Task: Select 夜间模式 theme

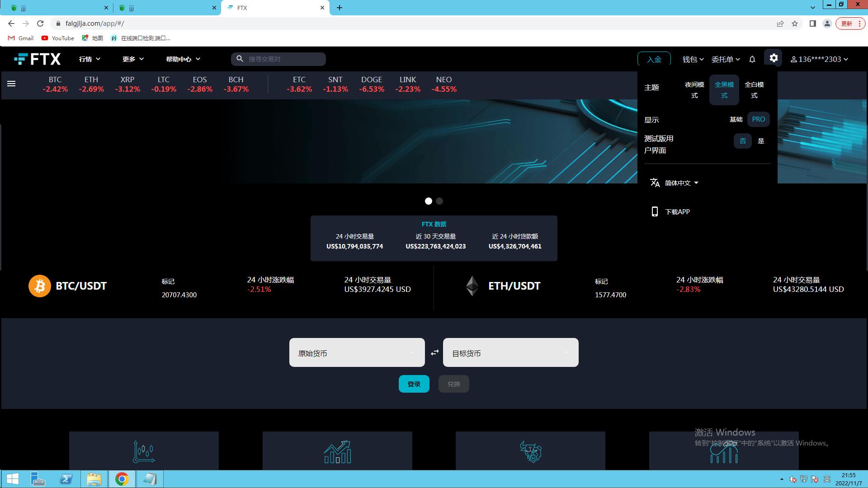Action: 694,90
